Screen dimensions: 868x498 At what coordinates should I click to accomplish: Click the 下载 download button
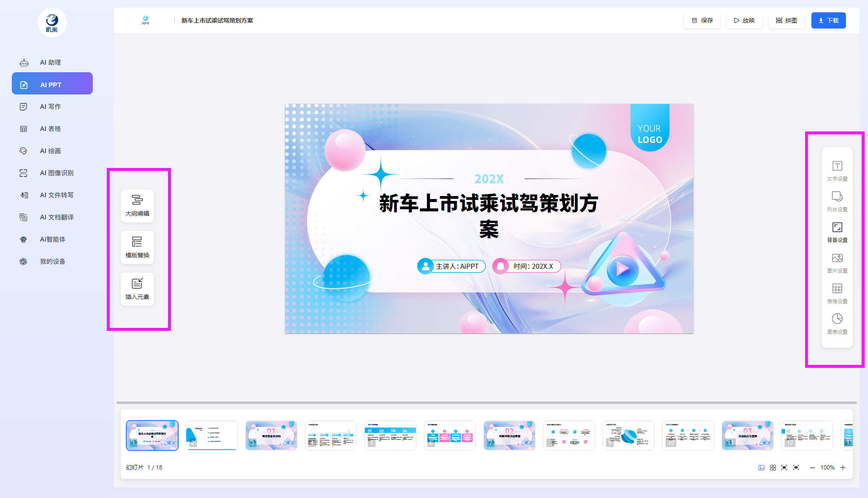point(828,20)
